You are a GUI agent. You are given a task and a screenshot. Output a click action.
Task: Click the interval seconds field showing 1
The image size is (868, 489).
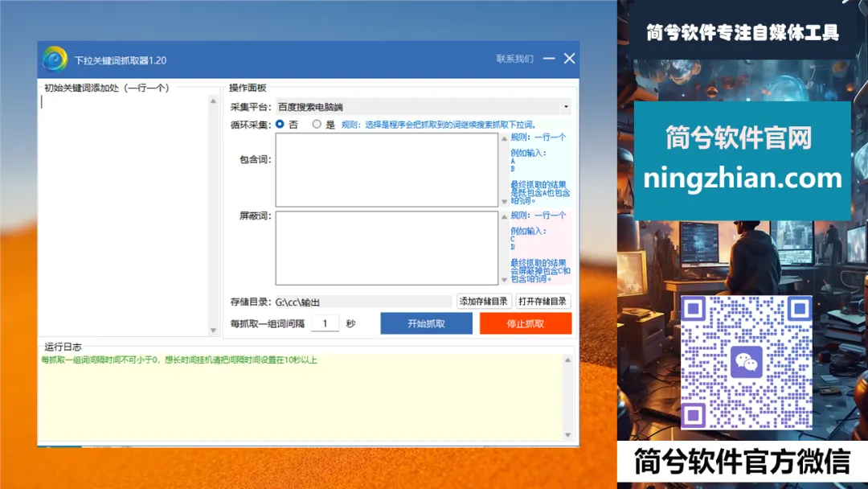click(x=325, y=323)
